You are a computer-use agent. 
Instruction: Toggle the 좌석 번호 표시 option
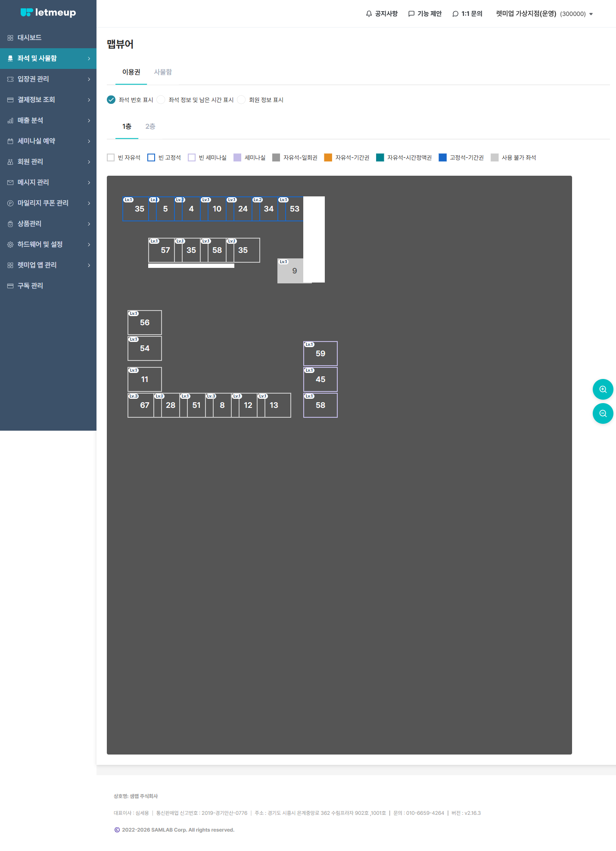click(111, 100)
